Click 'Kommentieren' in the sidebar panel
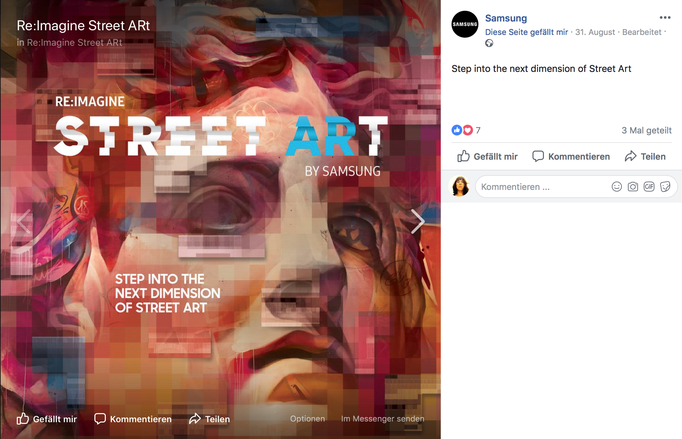The width and height of the screenshot is (682, 439). click(571, 156)
